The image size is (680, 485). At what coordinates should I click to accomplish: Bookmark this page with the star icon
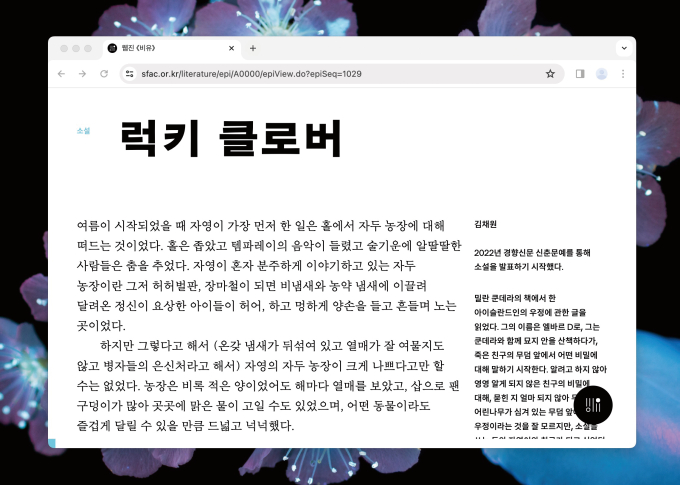coord(550,74)
